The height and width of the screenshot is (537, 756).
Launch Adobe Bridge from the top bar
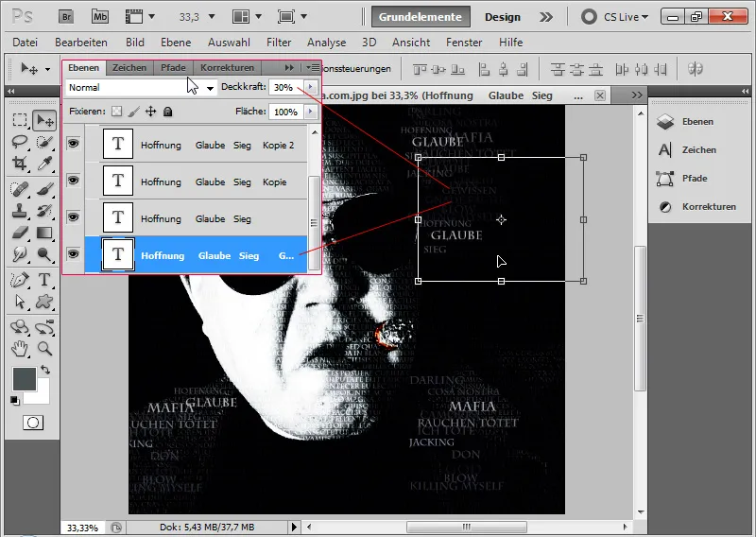click(66, 17)
